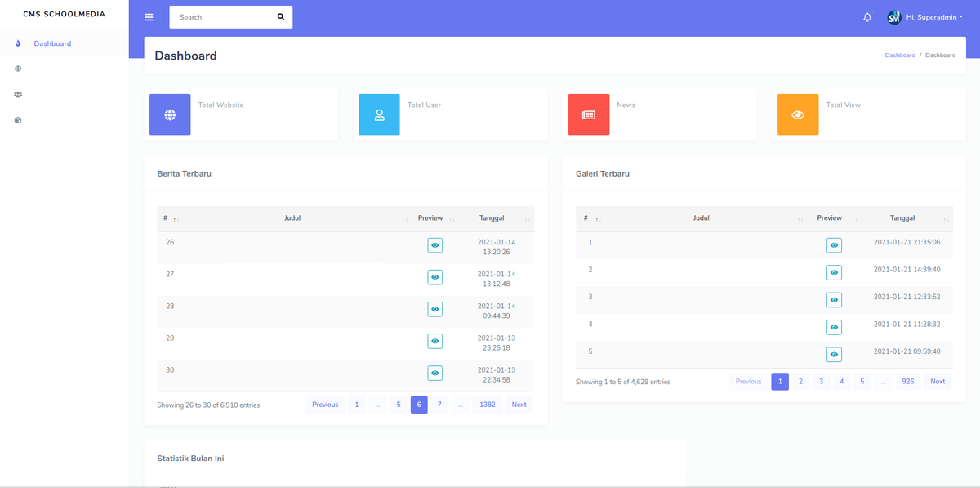This screenshot has height=488, width=980.
Task: Click the Statistik Bulan Ini heading
Action: pyautogui.click(x=190, y=459)
